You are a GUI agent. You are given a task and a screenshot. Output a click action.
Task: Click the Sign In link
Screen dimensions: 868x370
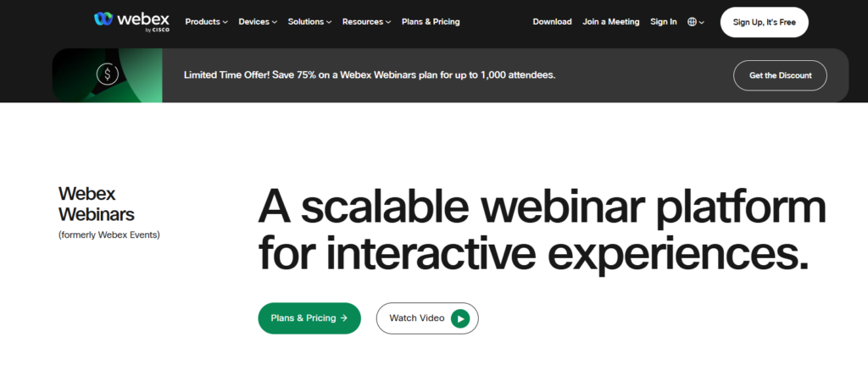663,22
